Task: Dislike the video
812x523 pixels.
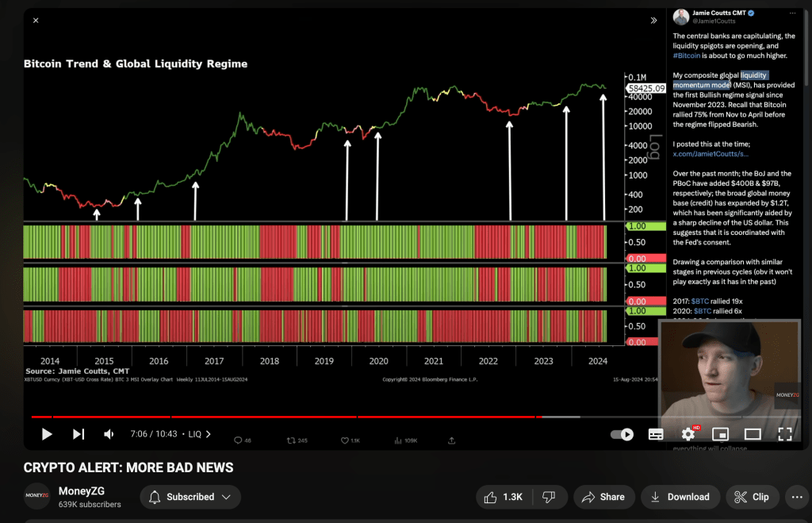Action: 550,497
